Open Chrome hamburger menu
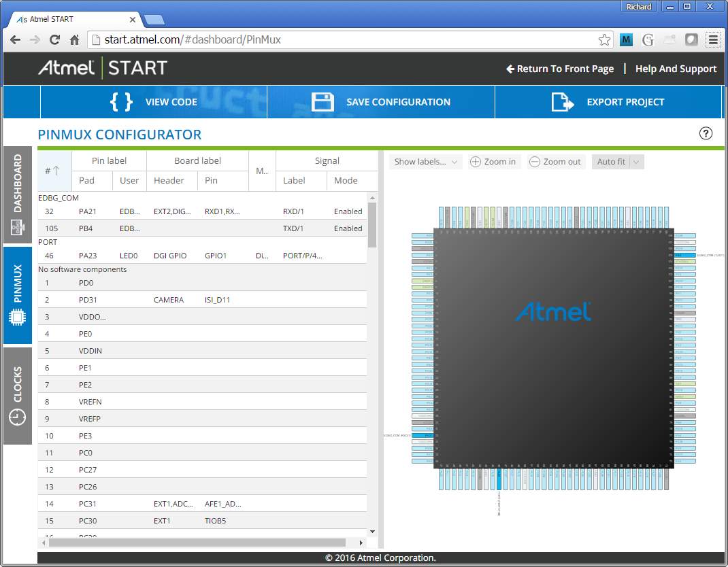Screen dimensions: 728x567 point(713,40)
